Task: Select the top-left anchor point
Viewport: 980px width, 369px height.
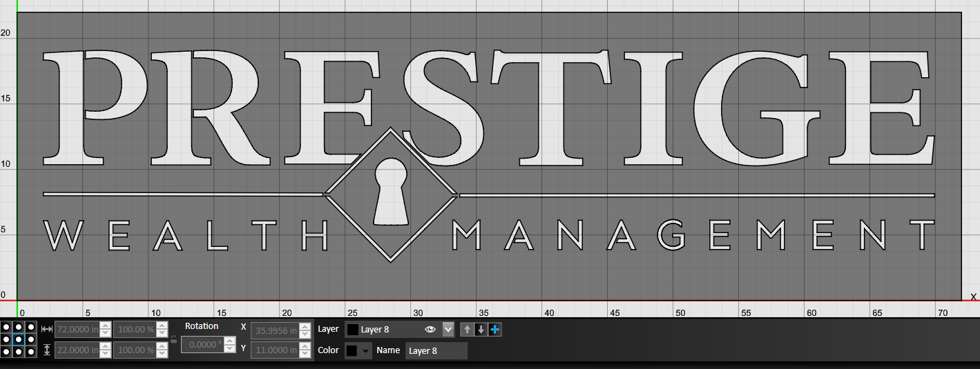Action: pyautogui.click(x=7, y=327)
